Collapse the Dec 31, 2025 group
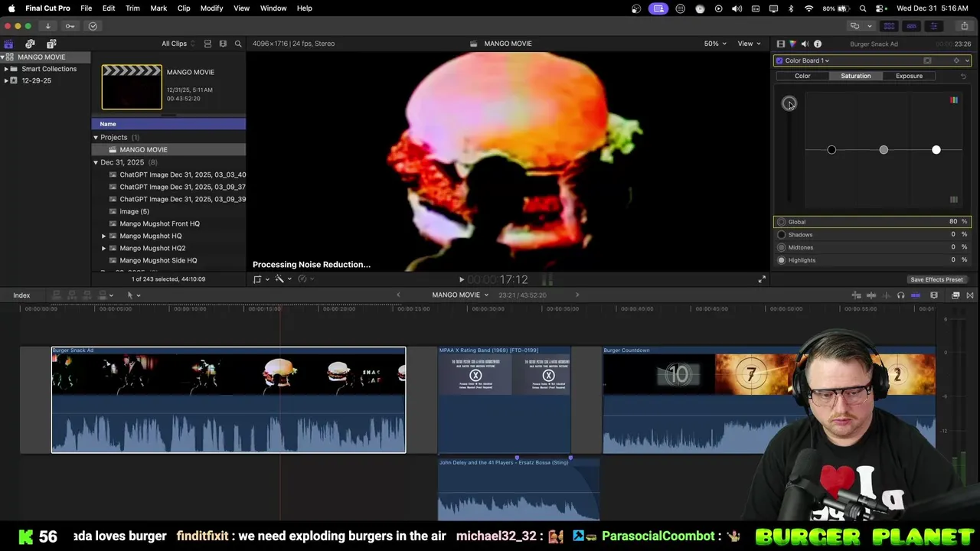The image size is (980, 551). tap(96, 163)
